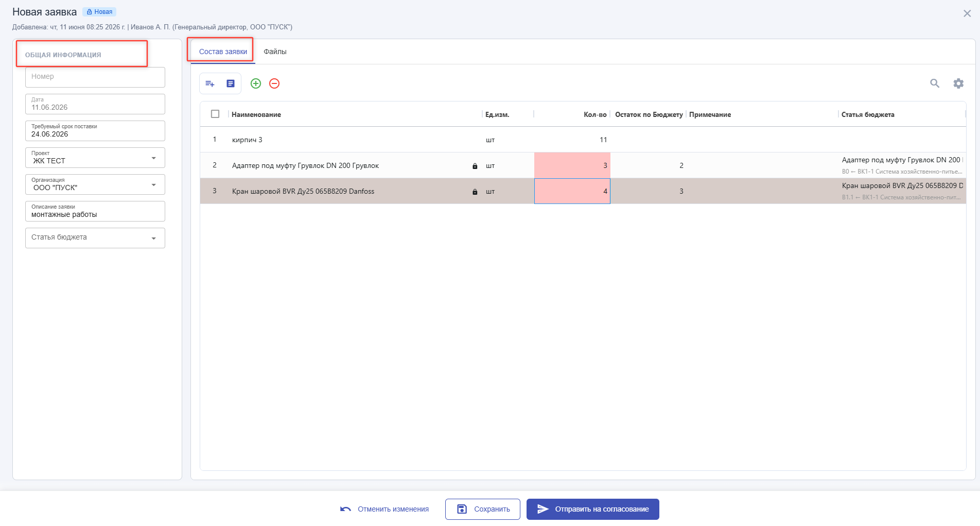Click the Новая status badge
The height and width of the screenshot is (526, 980).
tap(99, 12)
